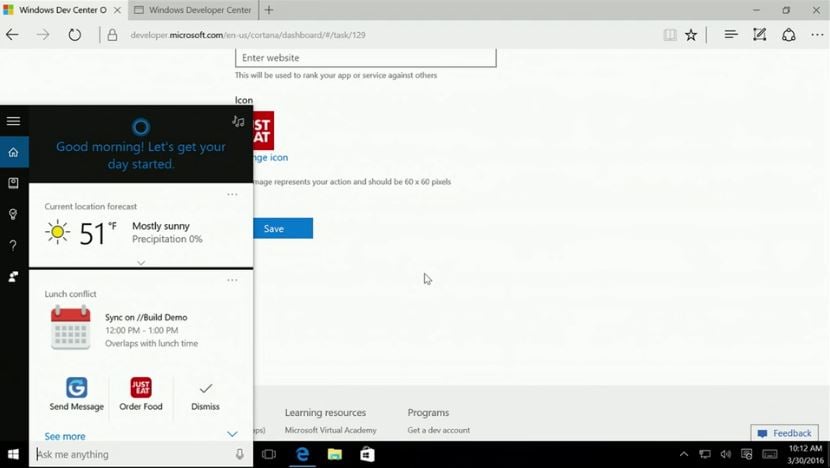Show hidden tray icons chevron
The image size is (830, 468).
tap(684, 454)
